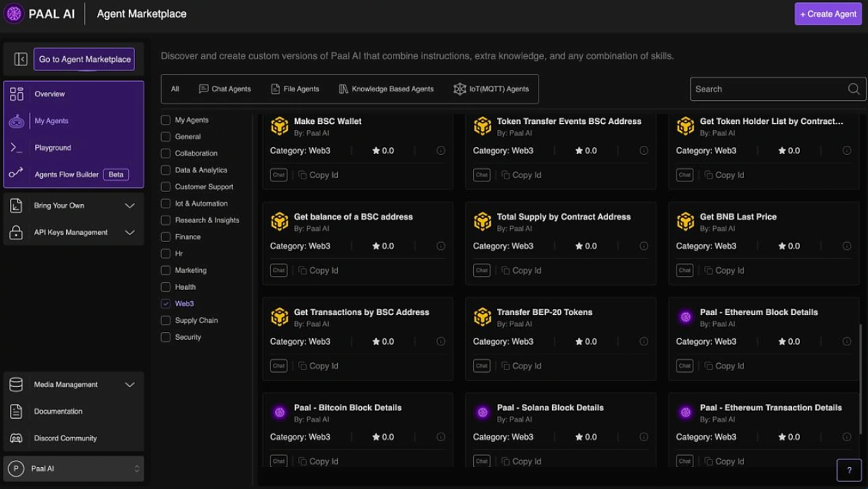The height and width of the screenshot is (489, 868).
Task: Click the Total Supply by Contract Address logo
Action: pyautogui.click(x=482, y=222)
